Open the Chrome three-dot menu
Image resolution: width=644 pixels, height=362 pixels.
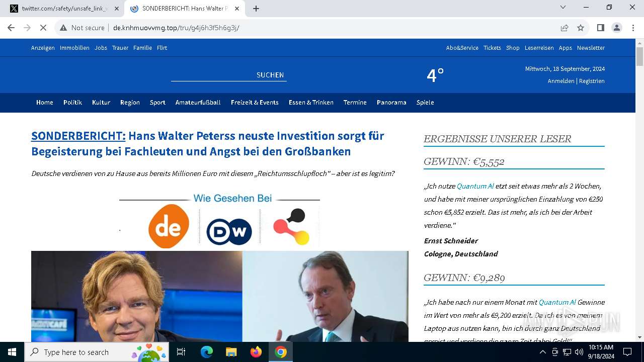point(633,28)
